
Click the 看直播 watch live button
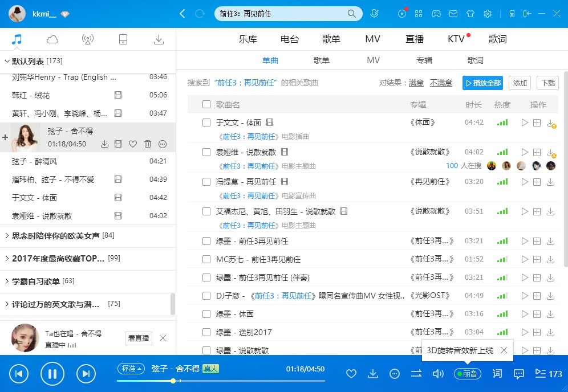(138, 338)
